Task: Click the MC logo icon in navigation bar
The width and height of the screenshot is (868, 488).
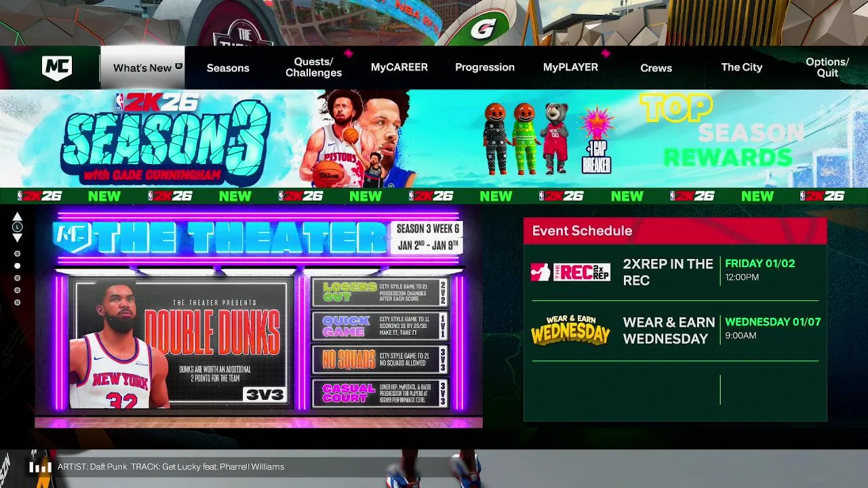Action: tap(57, 68)
